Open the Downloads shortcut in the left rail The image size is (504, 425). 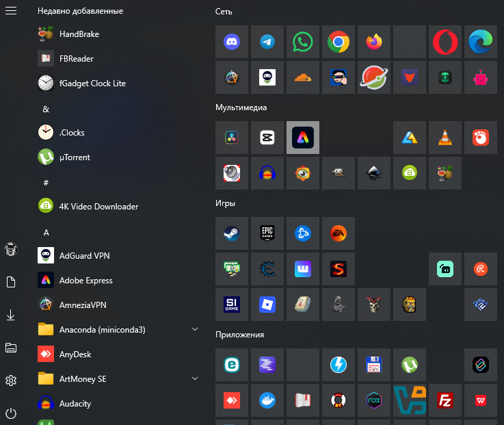[11, 315]
